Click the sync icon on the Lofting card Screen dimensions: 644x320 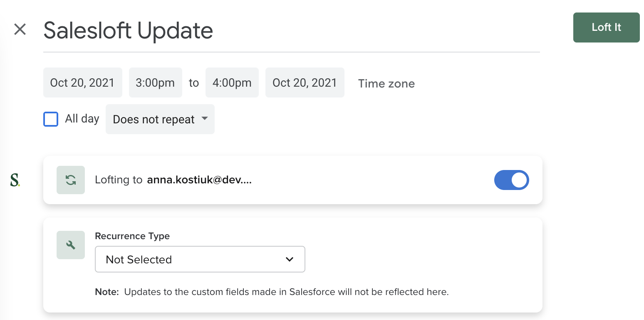71,180
